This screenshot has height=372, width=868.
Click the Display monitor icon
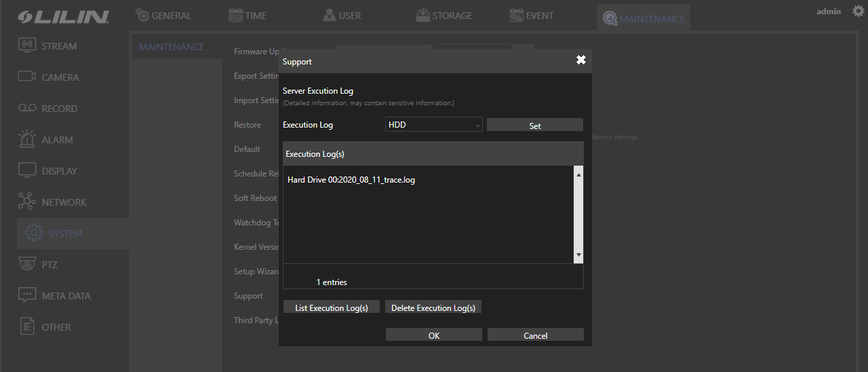(27, 171)
